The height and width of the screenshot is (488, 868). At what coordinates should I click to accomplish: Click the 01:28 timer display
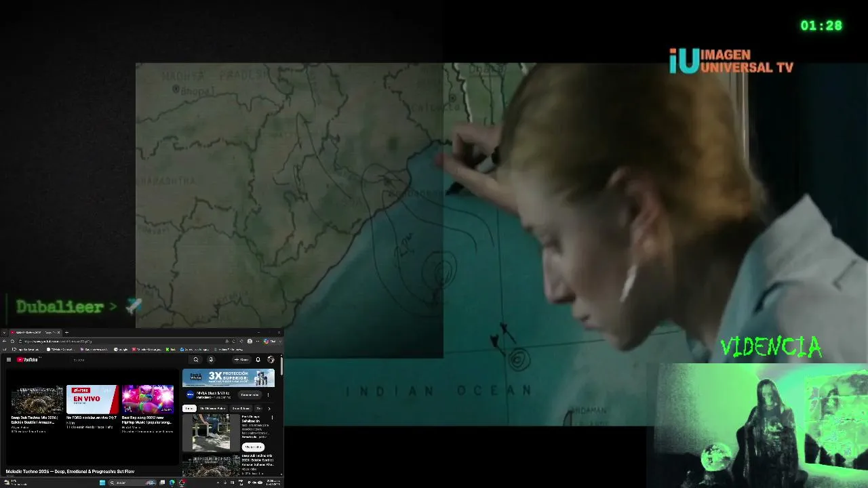(821, 26)
